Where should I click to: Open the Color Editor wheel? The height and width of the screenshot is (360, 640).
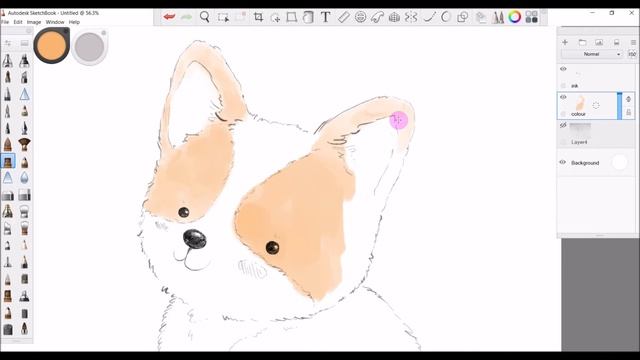pos(515,17)
